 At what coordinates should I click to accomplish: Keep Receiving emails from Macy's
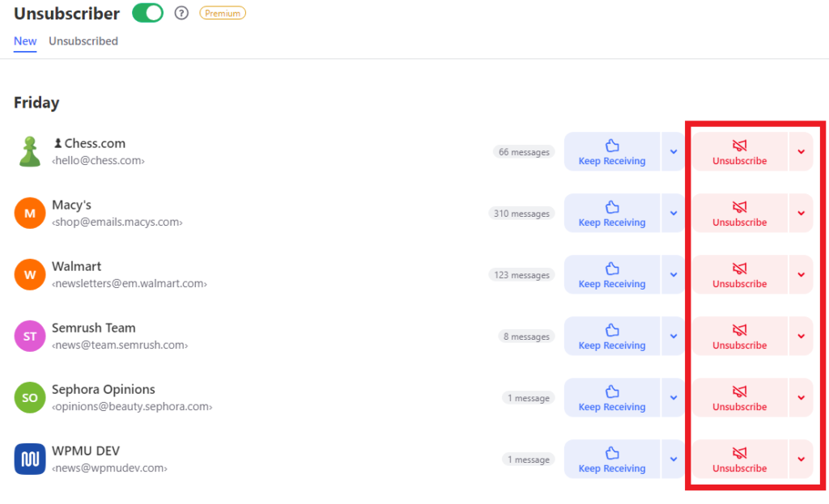(612, 213)
